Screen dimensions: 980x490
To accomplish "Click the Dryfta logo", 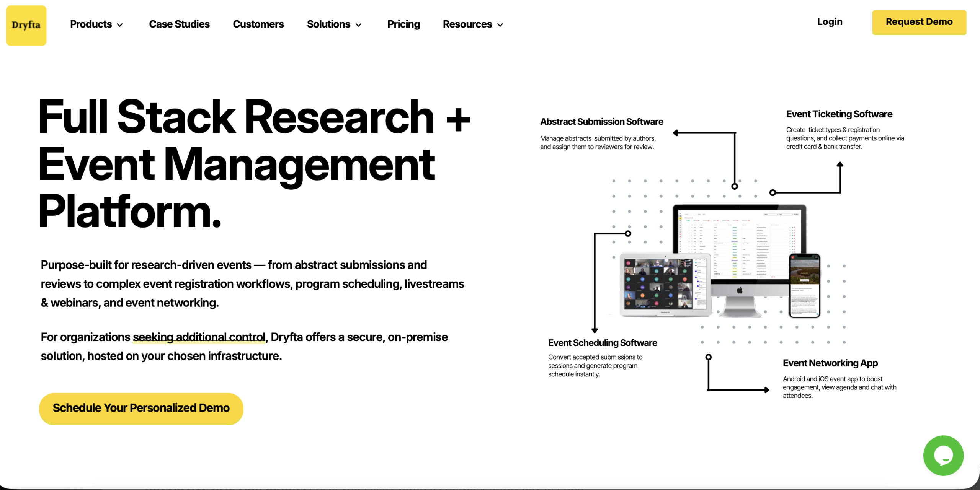I will tap(26, 25).
